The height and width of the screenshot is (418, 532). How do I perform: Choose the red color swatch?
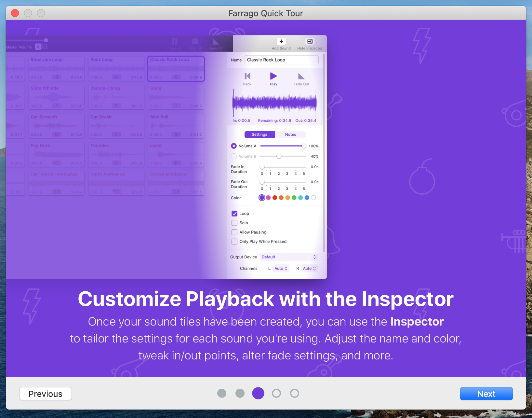275,198
